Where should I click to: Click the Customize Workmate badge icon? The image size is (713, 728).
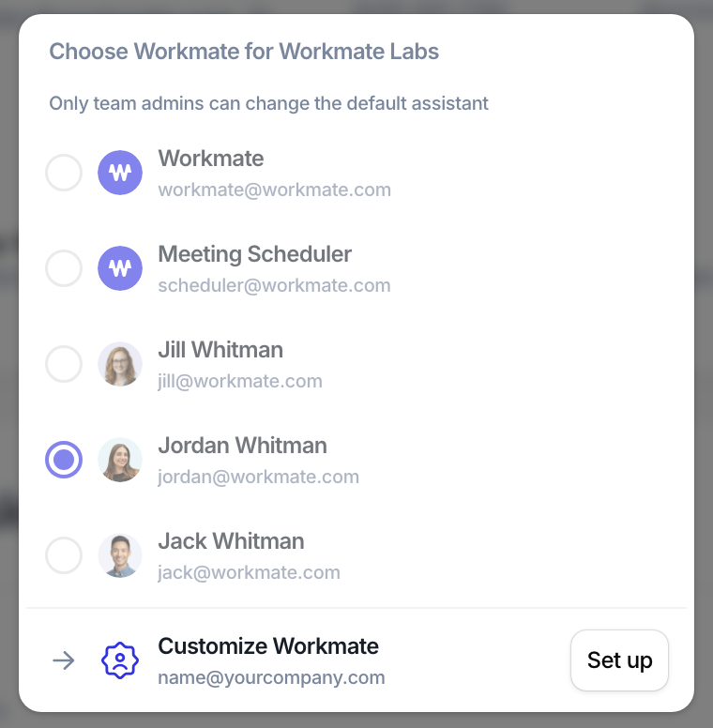point(120,660)
